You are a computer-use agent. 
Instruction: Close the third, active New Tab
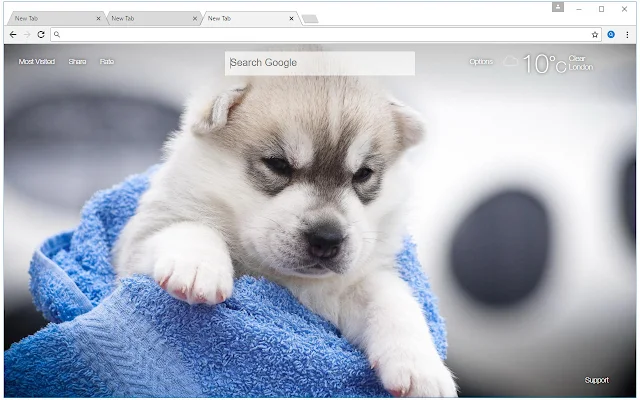pyautogui.click(x=291, y=18)
